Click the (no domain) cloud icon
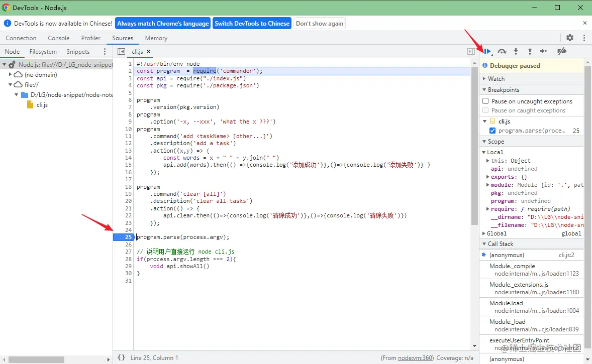592x364 pixels. click(18, 75)
